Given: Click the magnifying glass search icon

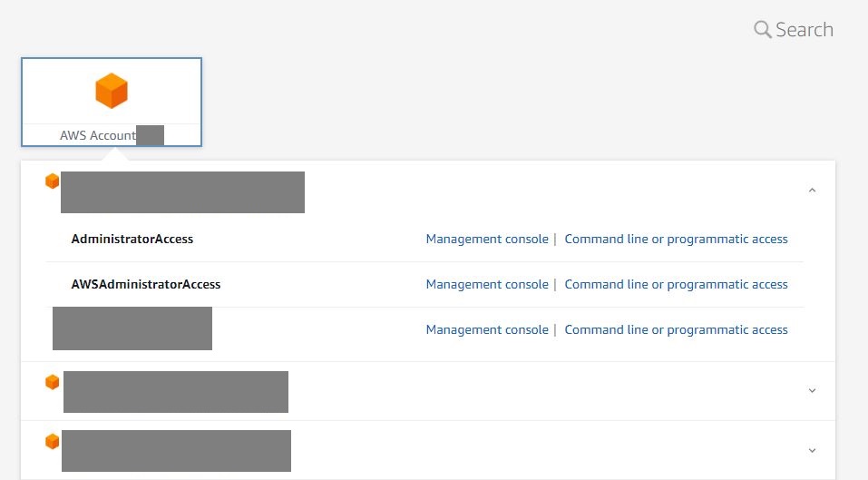Looking at the screenshot, I should coord(762,30).
